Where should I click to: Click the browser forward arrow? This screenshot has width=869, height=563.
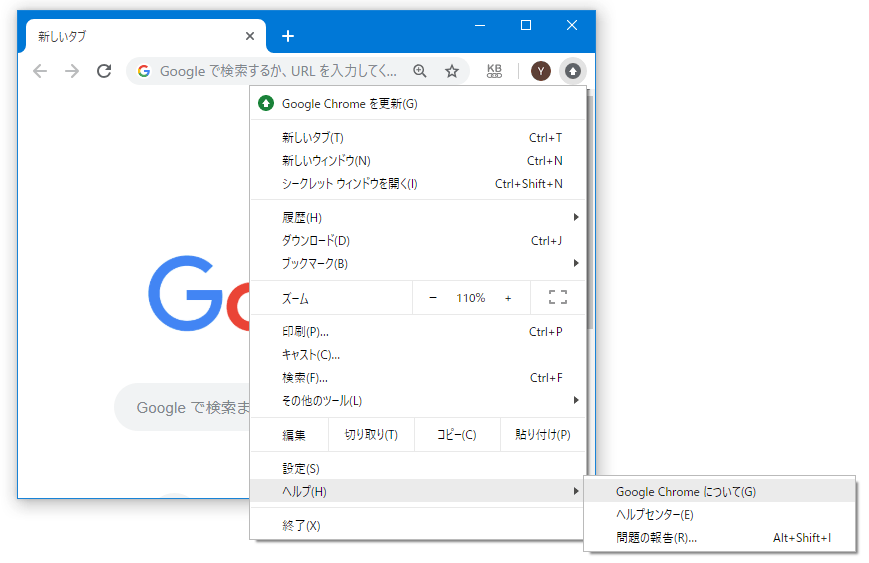(72, 71)
